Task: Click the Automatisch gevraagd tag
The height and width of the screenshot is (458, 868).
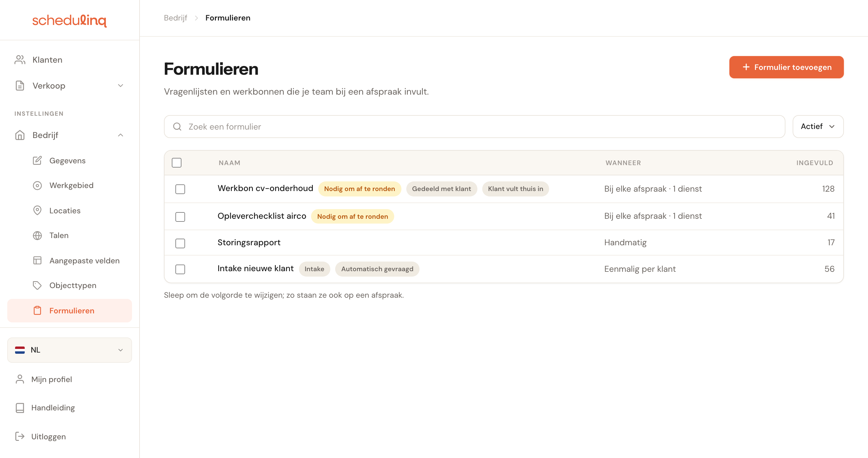Action: pos(377,269)
